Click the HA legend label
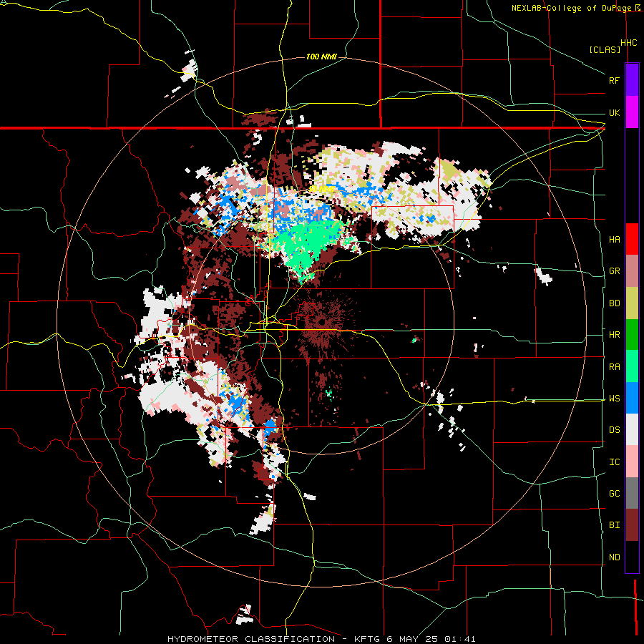644x644 pixels. point(614,240)
